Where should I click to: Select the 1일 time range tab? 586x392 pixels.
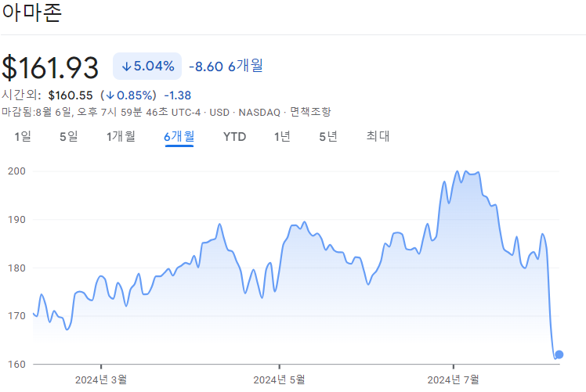tap(23, 137)
